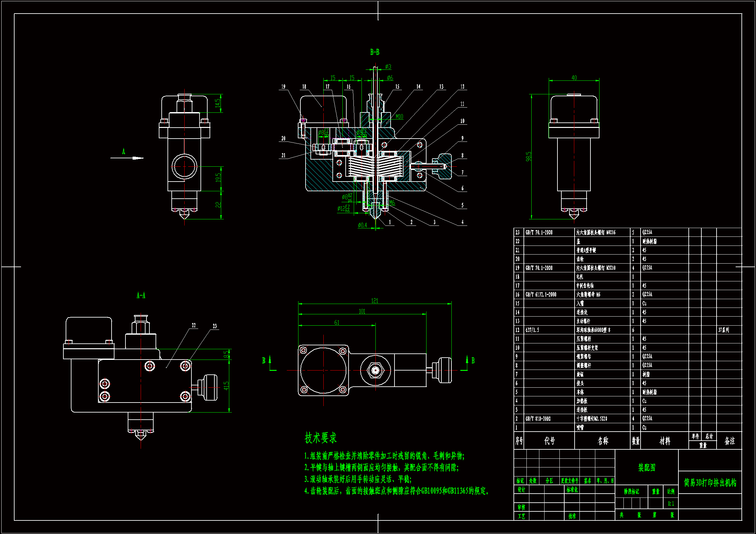The width and height of the screenshot is (756, 534).
Task: Select the 61 dimension in top view
Action: click(337, 322)
